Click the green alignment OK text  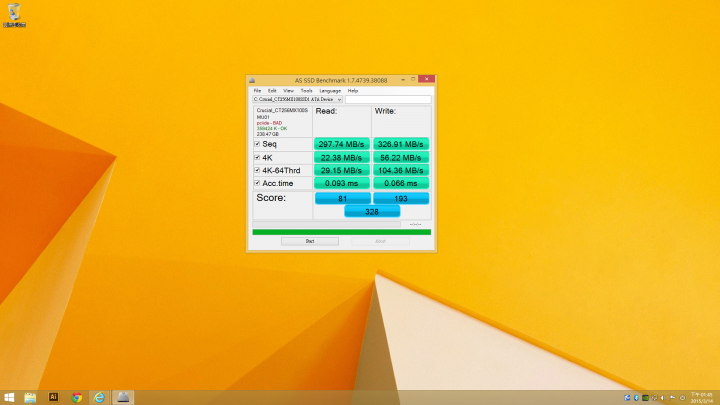point(272,129)
